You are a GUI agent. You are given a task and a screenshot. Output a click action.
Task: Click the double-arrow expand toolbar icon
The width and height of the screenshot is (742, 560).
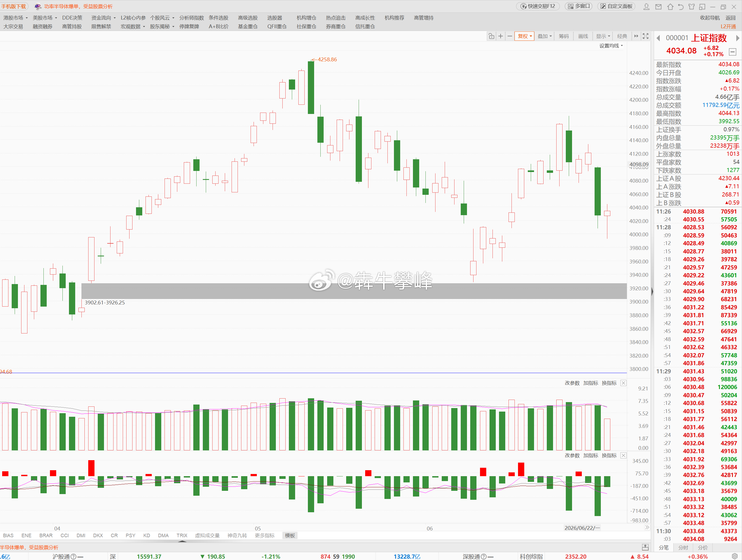tap(636, 36)
